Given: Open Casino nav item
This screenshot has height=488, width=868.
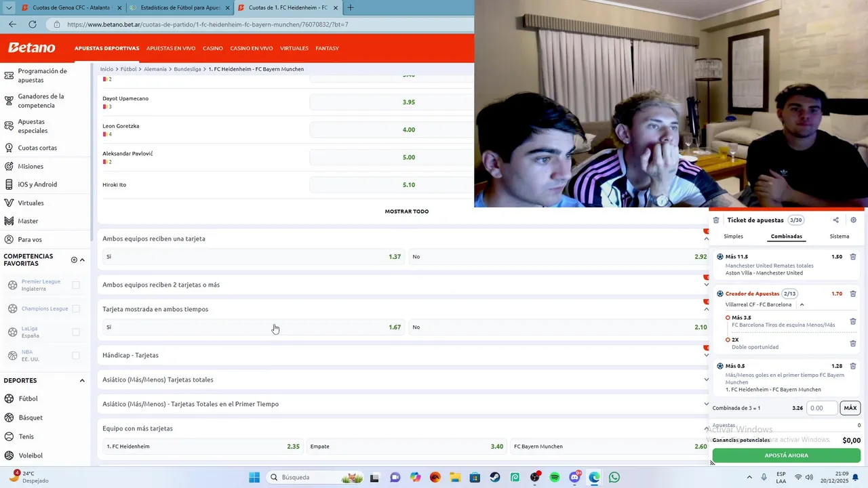Looking at the screenshot, I should tap(213, 48).
